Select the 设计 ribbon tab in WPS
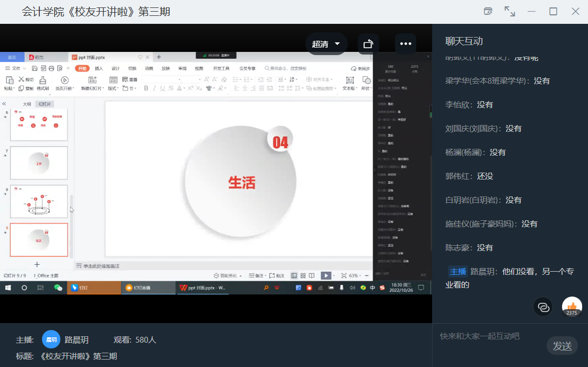Image resolution: width=588 pixels, height=367 pixels. 116,68
